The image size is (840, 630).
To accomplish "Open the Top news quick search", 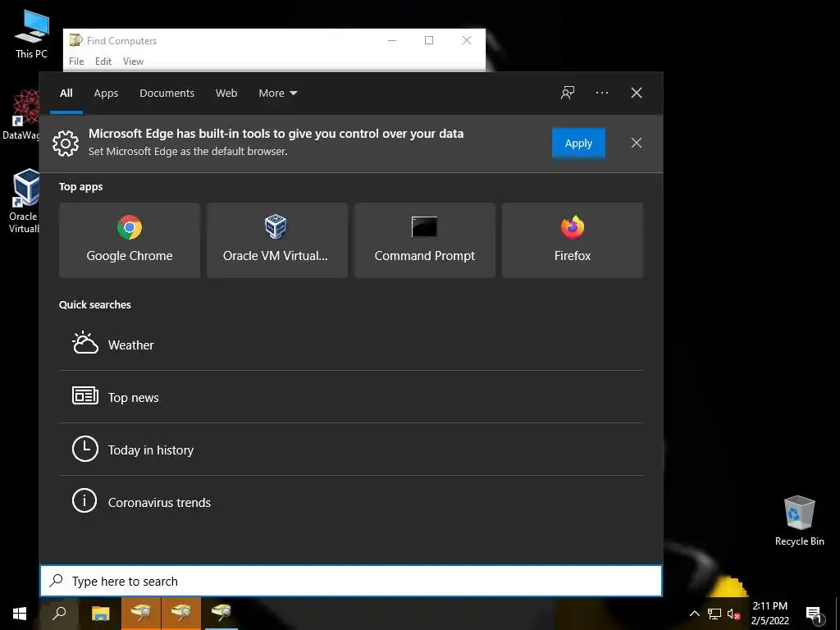I will click(351, 397).
